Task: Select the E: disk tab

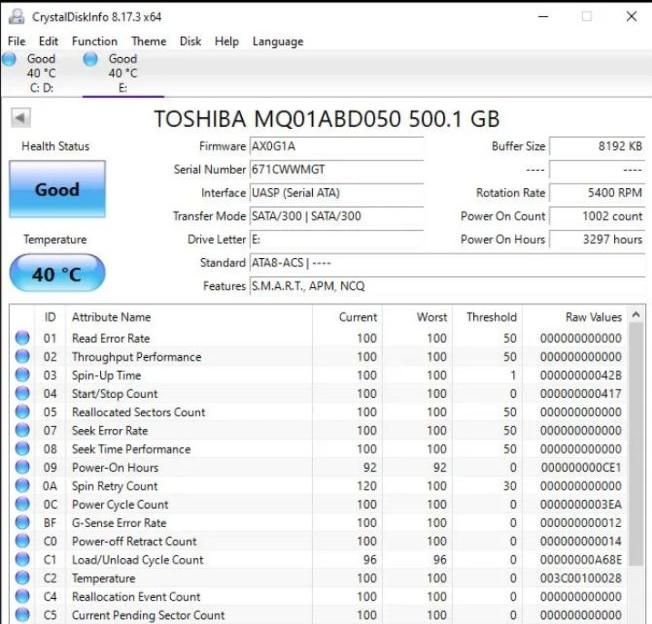Action: 123,73
